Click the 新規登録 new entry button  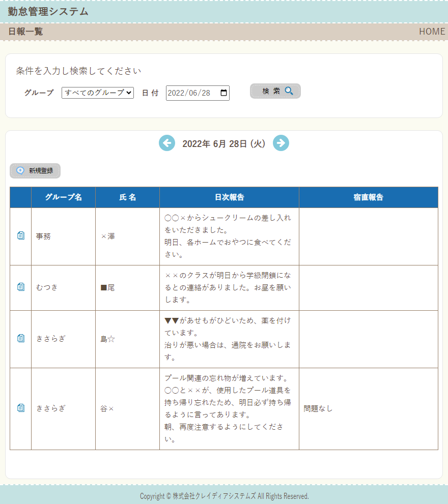coord(35,171)
